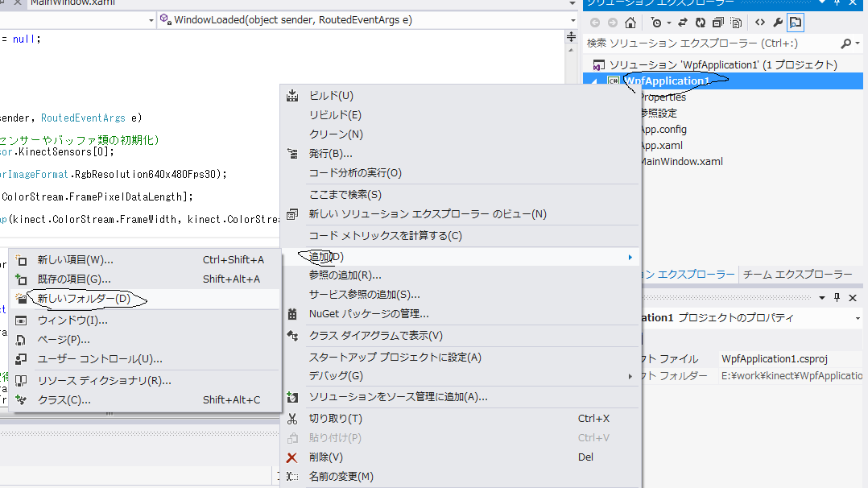The image size is (868, 488).
Task: Select MainWindow.xaml in Solution Explorer
Action: point(681,161)
